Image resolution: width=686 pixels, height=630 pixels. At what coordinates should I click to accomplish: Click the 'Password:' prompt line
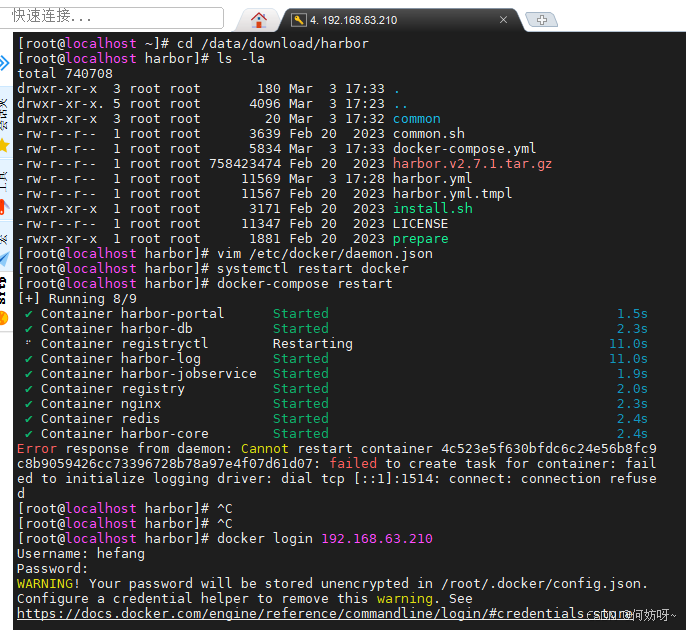click(53, 568)
